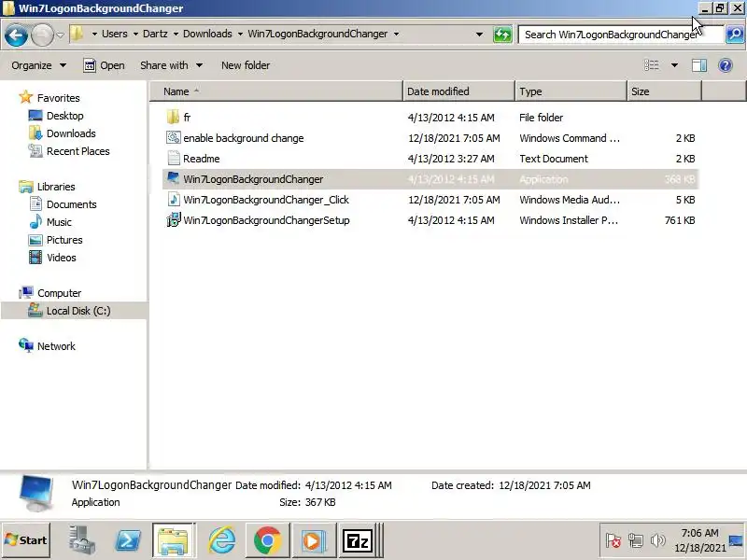Screen dimensions: 747x560
Task: Create a New folder
Action: 246,65
